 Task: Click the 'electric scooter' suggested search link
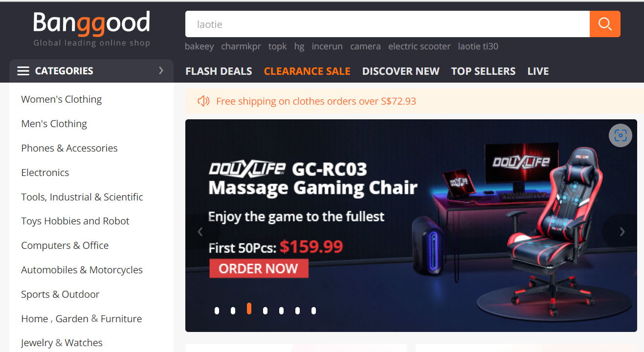pyautogui.click(x=420, y=46)
